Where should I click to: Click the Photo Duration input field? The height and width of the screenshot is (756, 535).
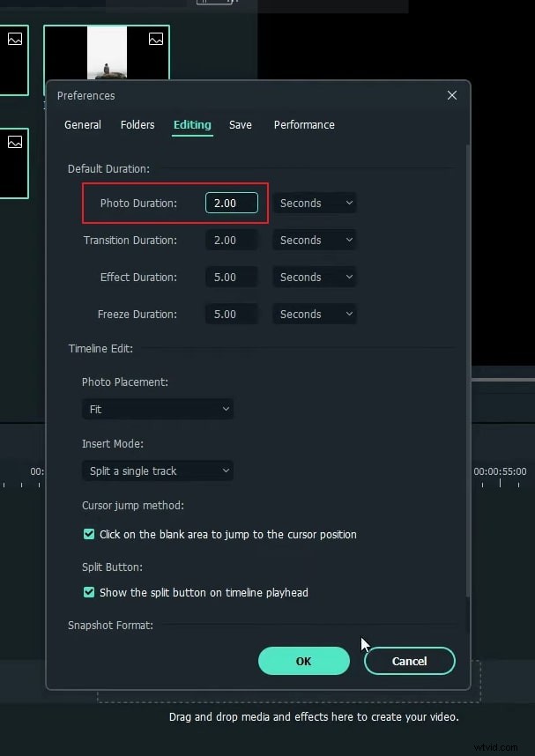tap(231, 203)
